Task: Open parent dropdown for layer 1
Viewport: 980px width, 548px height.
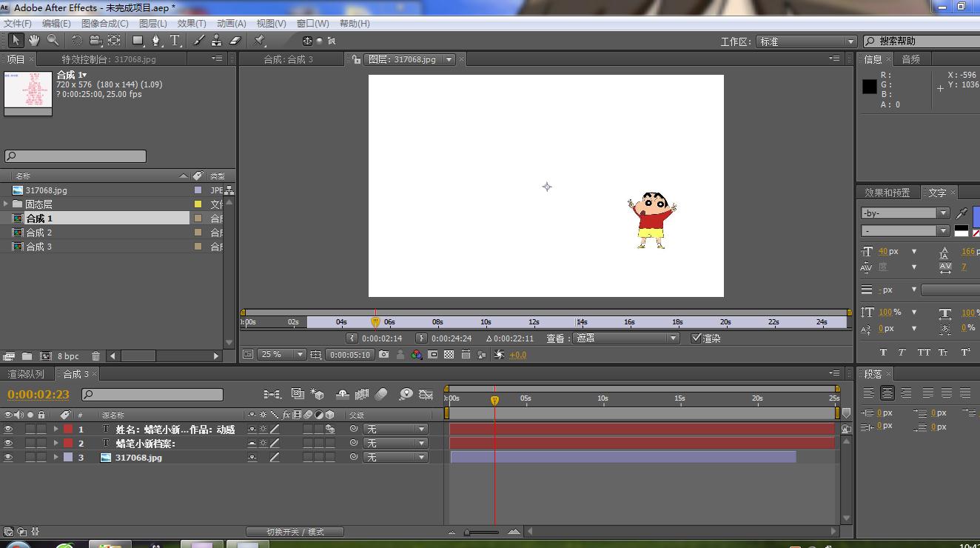Action: click(395, 429)
